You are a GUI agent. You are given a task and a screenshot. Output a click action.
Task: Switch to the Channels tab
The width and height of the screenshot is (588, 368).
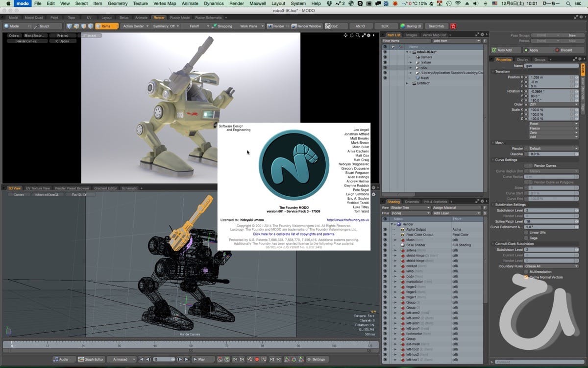(x=412, y=202)
